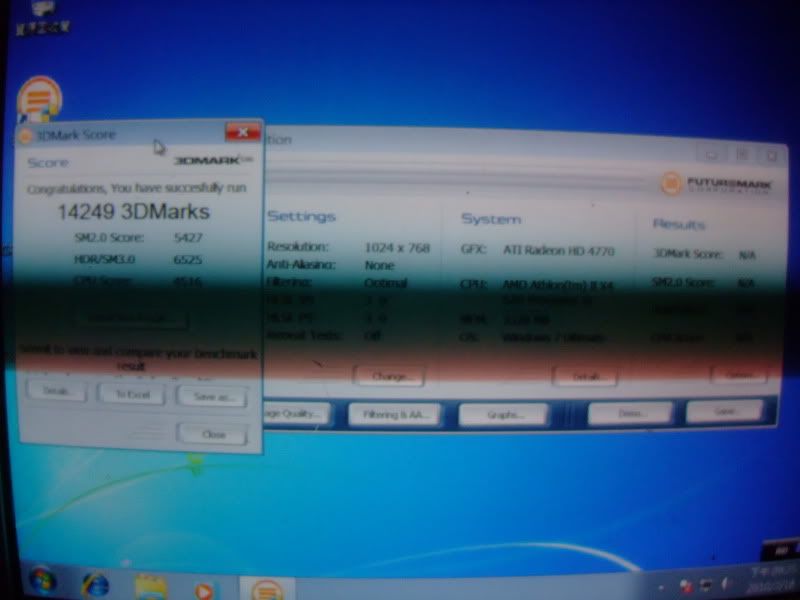
Task: Click the HDR/SM3.0 value '6525'
Action: pyautogui.click(x=188, y=260)
